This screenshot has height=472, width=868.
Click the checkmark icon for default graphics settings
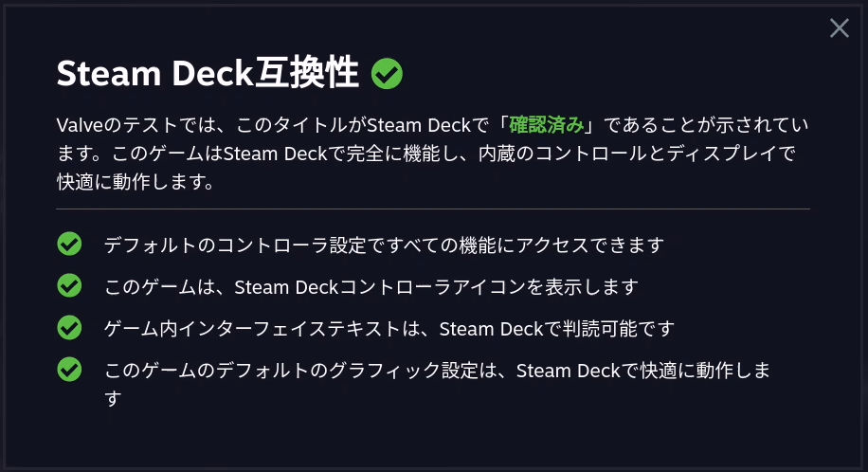[x=69, y=370]
